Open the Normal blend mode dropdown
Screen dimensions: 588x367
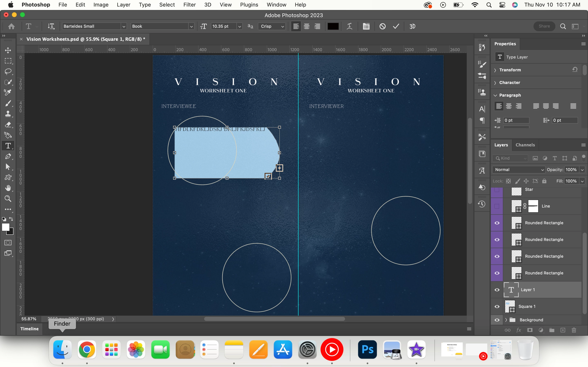pyautogui.click(x=519, y=170)
